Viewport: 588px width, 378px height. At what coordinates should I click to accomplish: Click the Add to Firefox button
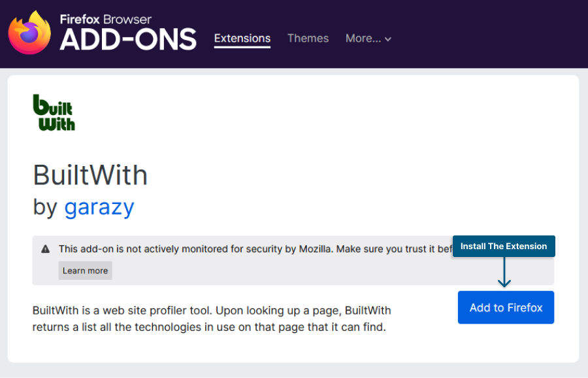point(506,307)
